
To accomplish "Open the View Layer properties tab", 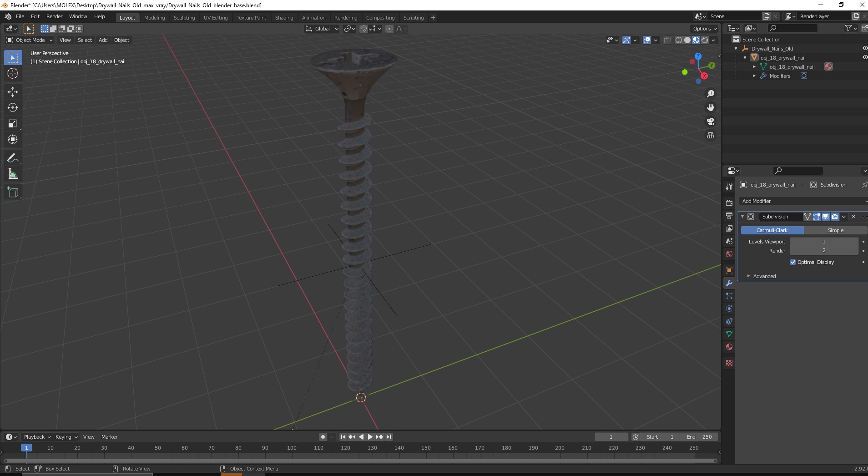I will pos(729,228).
